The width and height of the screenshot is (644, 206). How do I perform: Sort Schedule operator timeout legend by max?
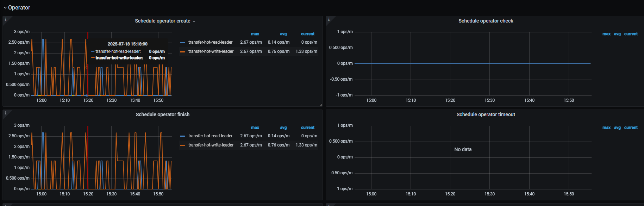coord(606,128)
